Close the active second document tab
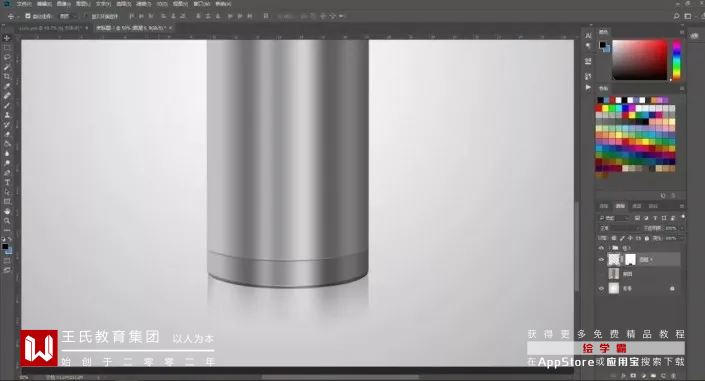Image resolution: width=705 pixels, height=381 pixels. click(x=170, y=28)
